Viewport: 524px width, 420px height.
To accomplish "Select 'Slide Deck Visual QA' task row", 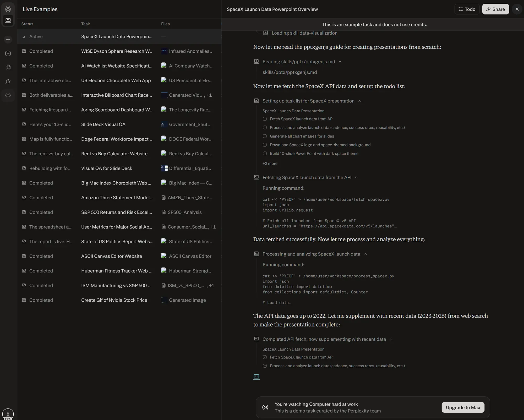I will click(103, 124).
